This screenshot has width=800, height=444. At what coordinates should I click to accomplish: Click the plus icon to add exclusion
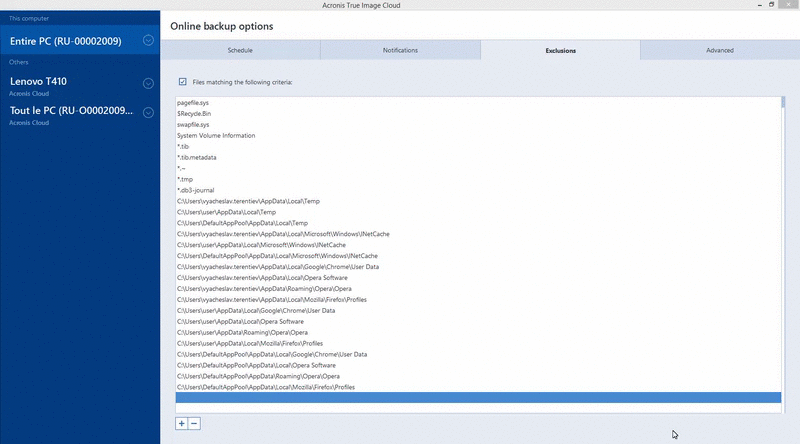(x=182, y=424)
